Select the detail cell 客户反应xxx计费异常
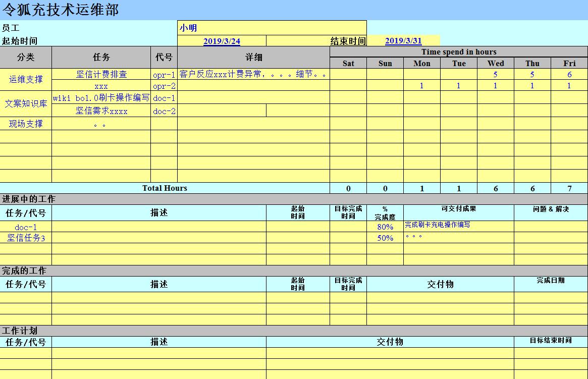 coord(251,74)
